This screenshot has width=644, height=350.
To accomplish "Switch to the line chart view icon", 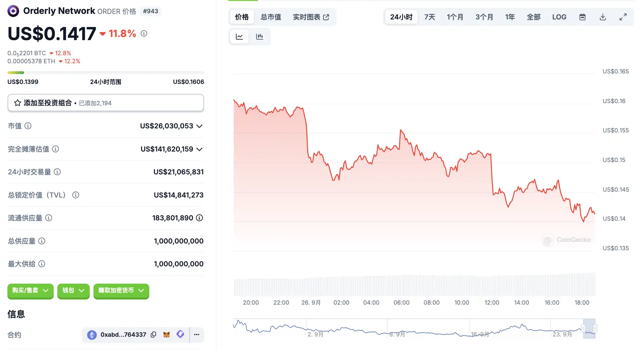I will coord(239,37).
